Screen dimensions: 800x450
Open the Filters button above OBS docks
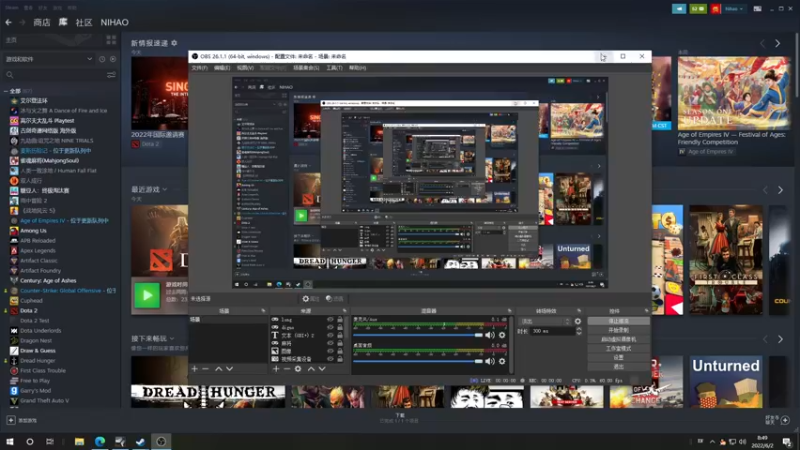tap(335, 298)
